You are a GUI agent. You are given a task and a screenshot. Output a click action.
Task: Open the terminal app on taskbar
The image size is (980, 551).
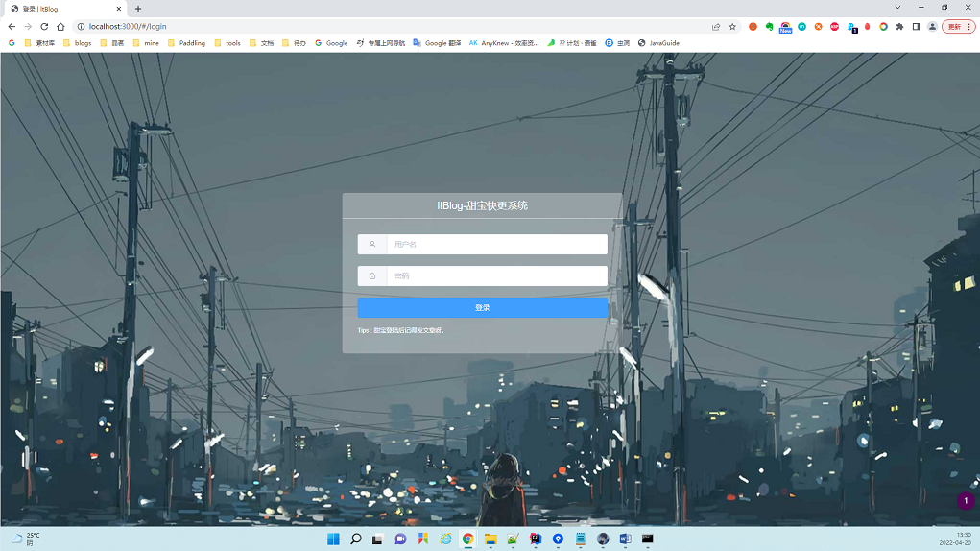point(648,539)
